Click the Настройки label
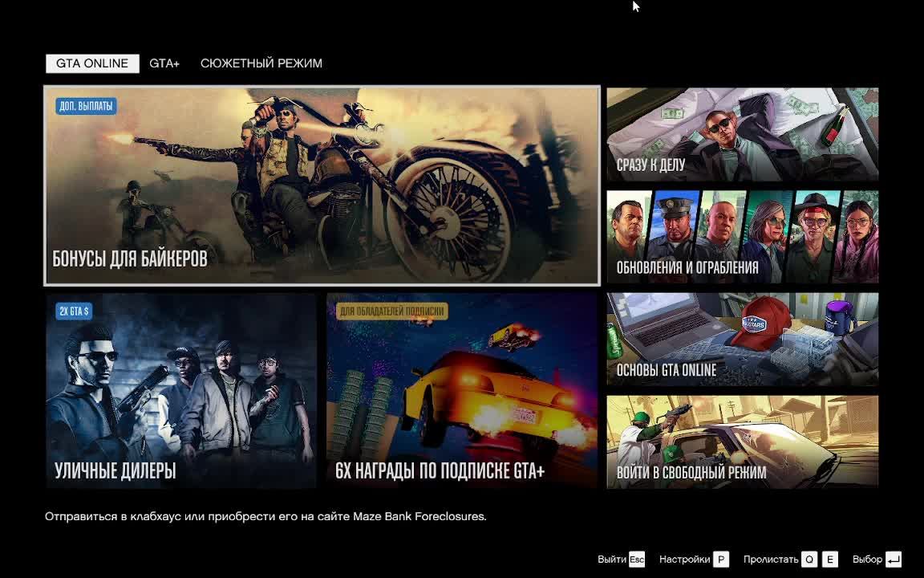Viewport: 924px width, 578px height. coord(684,559)
